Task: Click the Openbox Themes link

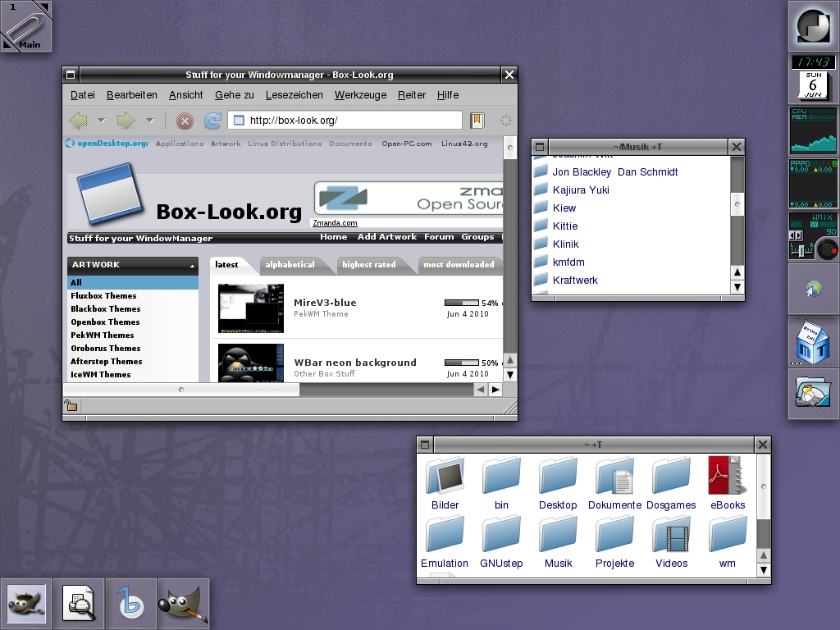Action: pos(105,322)
